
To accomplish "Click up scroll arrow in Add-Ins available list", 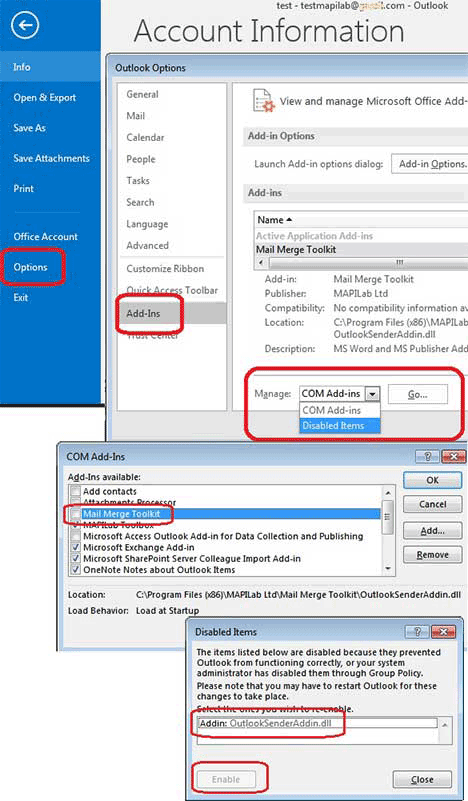I will 388,493.
